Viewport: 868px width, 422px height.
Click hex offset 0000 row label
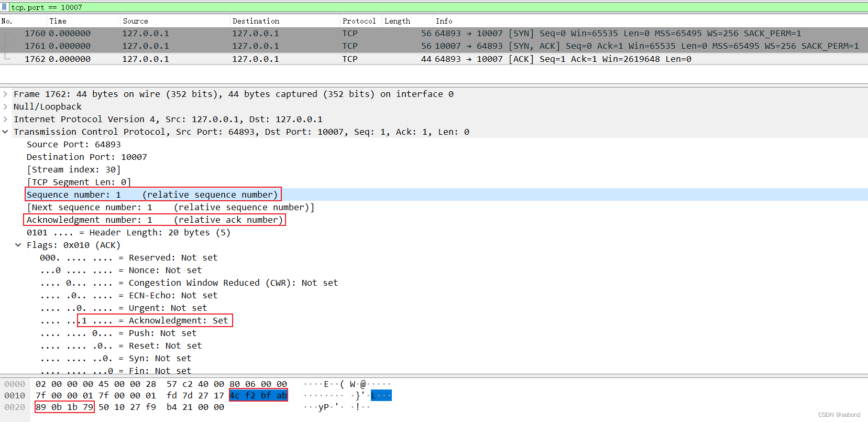pos(15,384)
